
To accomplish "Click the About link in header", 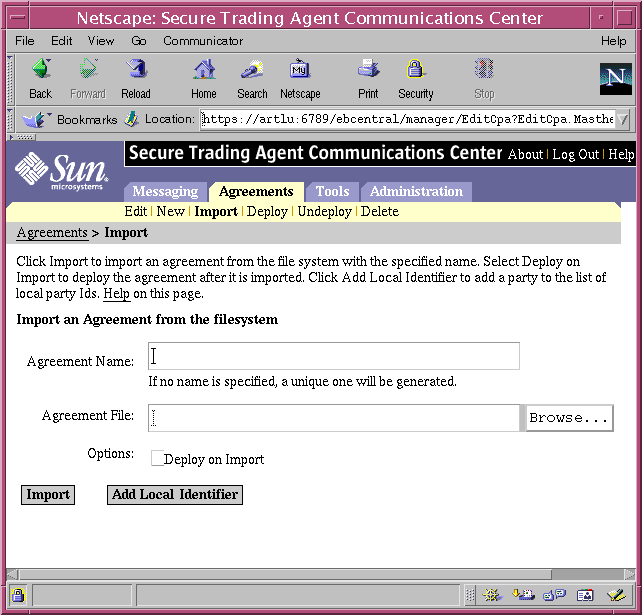I will [525, 154].
